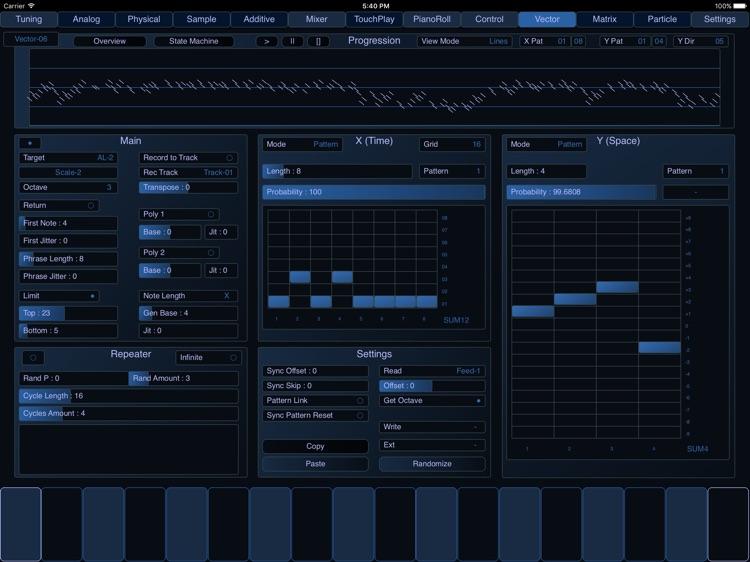Click the X Pat 01 value
750x562 pixels.
click(562, 41)
